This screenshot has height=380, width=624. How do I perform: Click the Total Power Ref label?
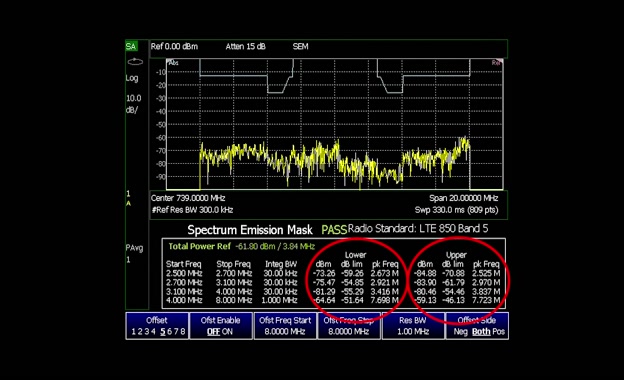(x=199, y=246)
